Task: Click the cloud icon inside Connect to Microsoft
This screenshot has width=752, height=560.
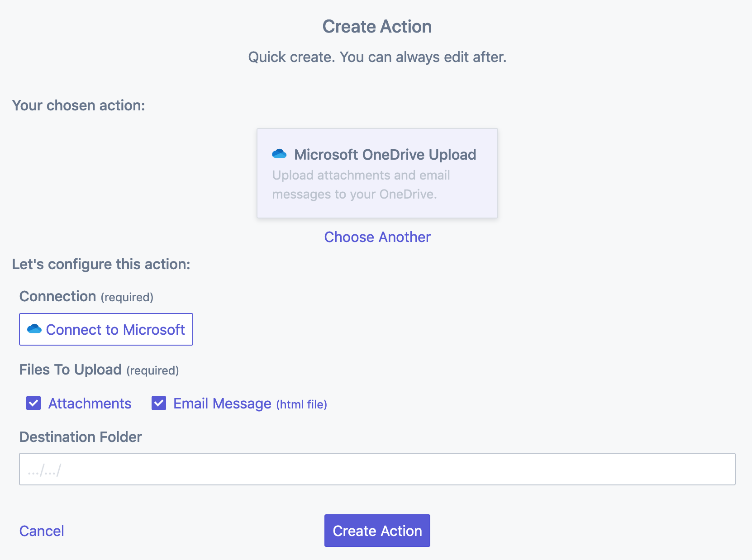Action: pyautogui.click(x=34, y=329)
